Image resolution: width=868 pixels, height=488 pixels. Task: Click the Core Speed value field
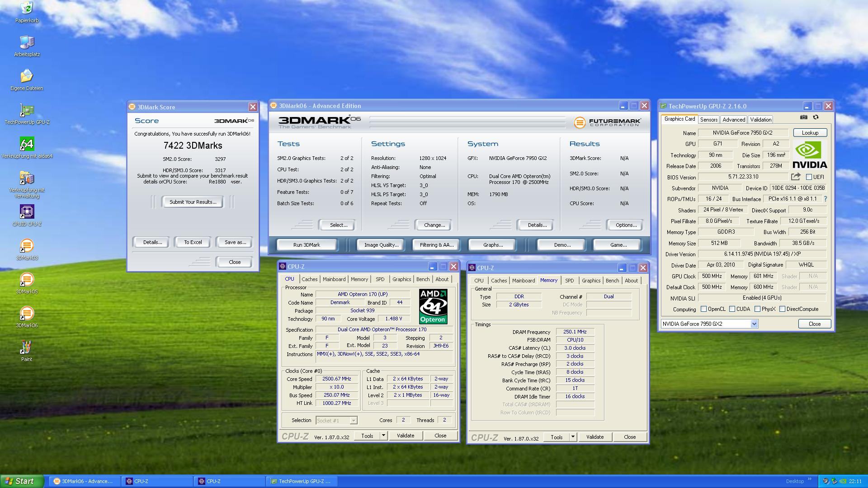[x=337, y=379]
